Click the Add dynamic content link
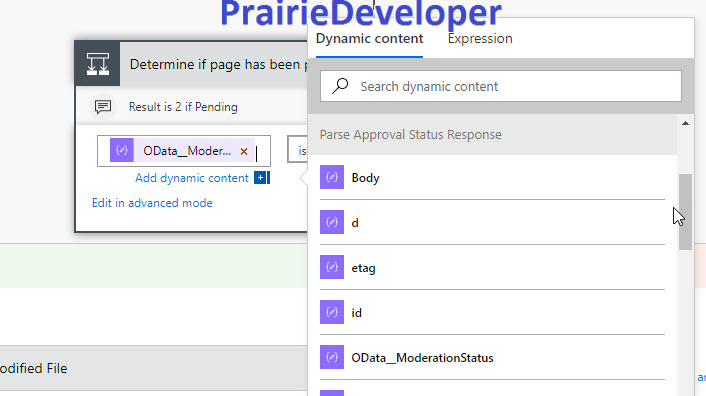The image size is (706, 396). point(192,178)
